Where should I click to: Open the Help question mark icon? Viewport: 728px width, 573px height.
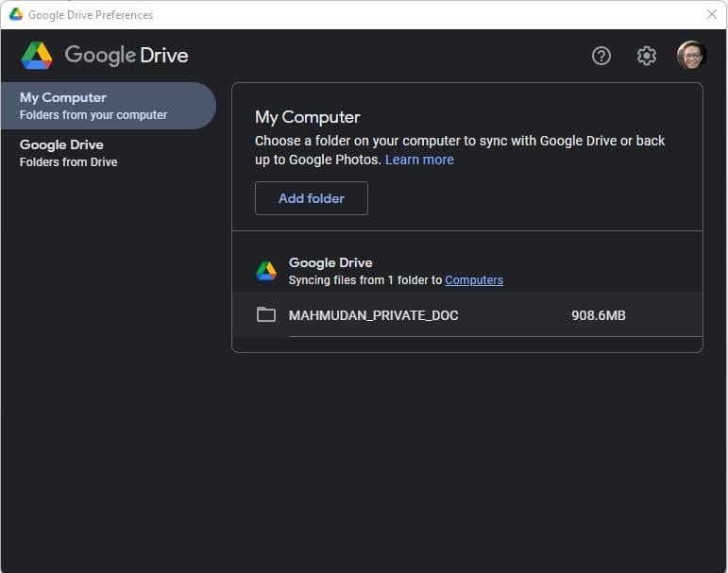click(601, 56)
